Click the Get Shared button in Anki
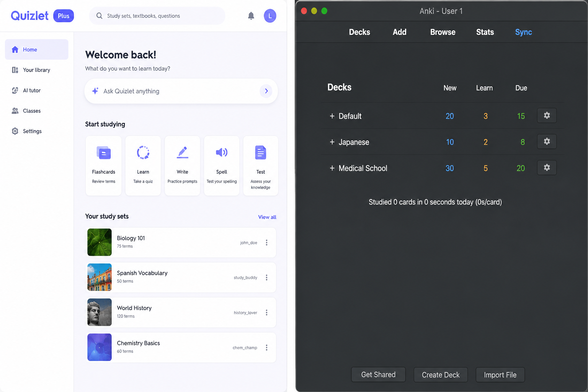This screenshot has width=588, height=392. [378, 375]
